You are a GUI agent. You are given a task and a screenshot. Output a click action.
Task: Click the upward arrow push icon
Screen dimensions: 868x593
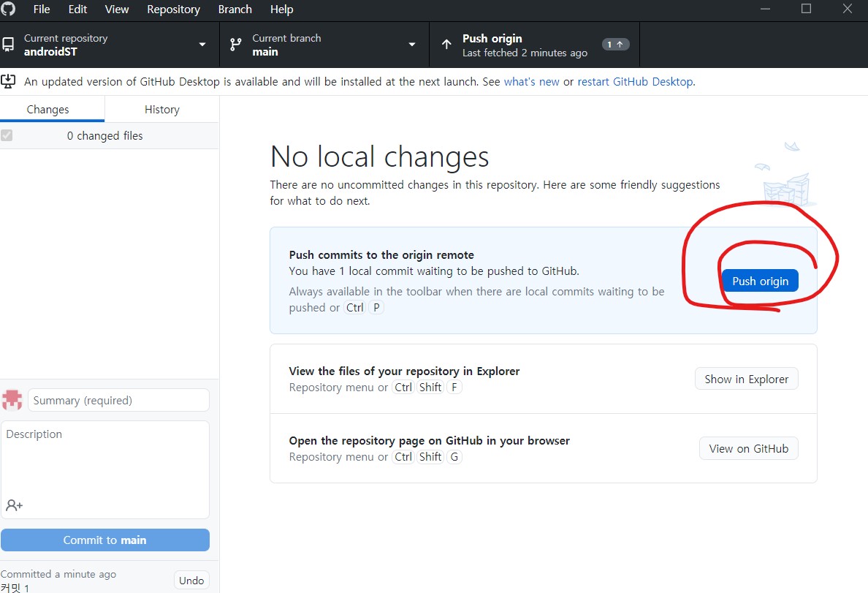pyautogui.click(x=446, y=45)
